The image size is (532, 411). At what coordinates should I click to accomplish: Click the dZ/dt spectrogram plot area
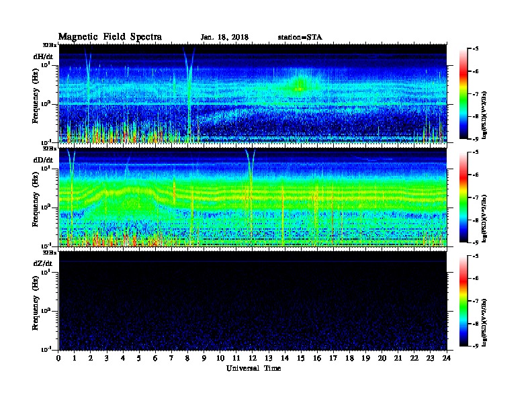253,301
